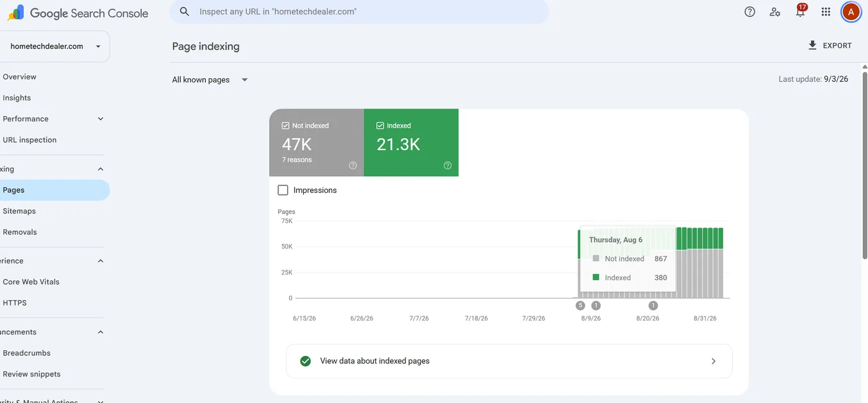Click annotation marker 1 near 8/20/26

[x=653, y=306]
